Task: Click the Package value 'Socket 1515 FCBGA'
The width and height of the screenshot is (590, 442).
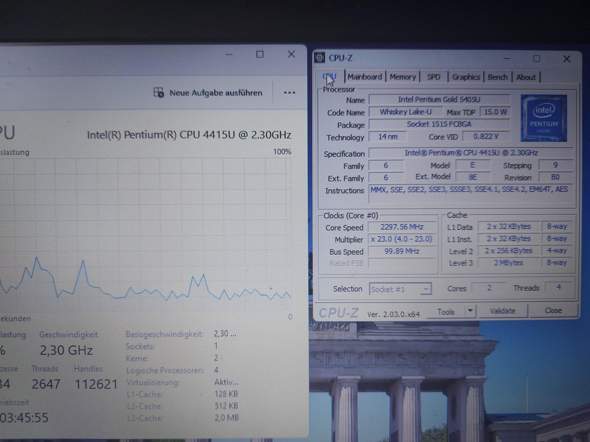Action: click(x=439, y=124)
